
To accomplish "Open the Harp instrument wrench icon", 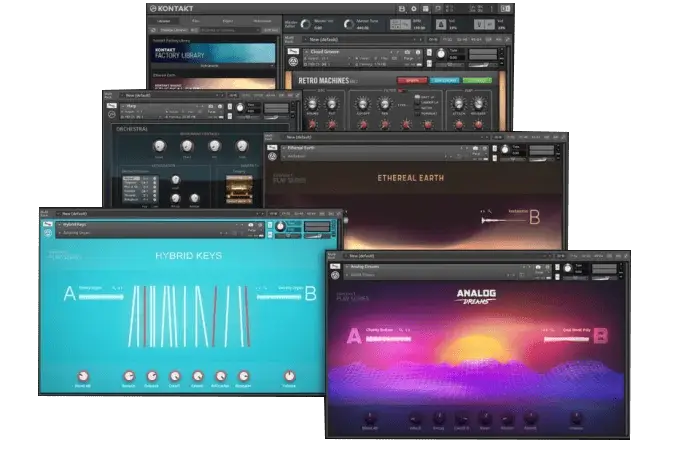I will (x=112, y=105).
